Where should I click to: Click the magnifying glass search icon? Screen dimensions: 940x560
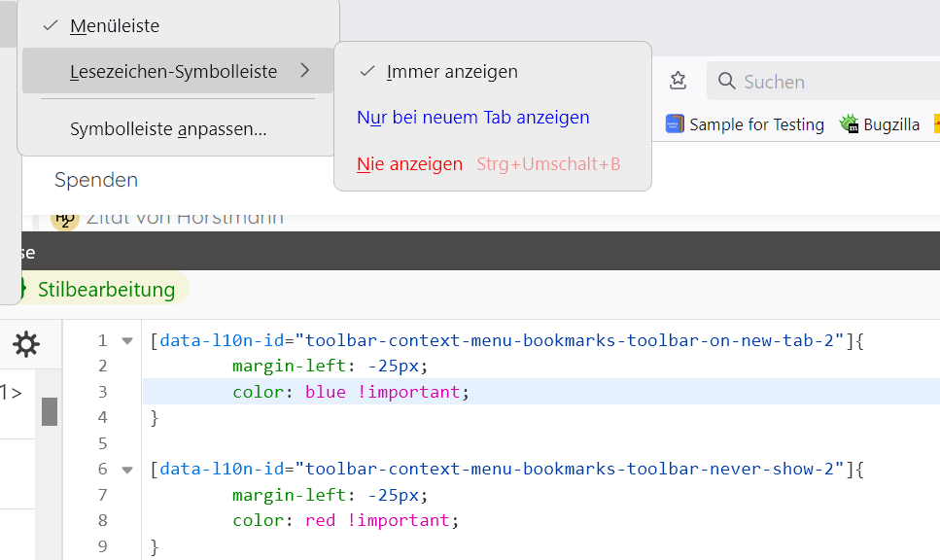[x=726, y=82]
